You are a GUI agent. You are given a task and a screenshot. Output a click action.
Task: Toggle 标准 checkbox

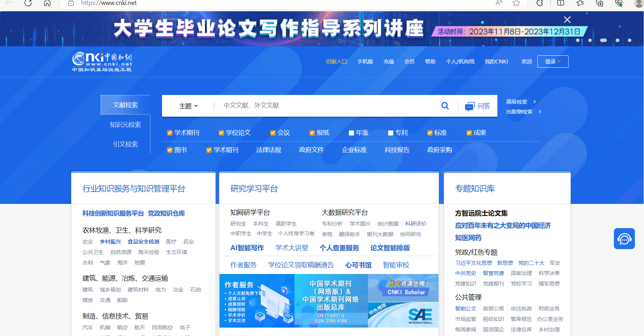[430, 133]
